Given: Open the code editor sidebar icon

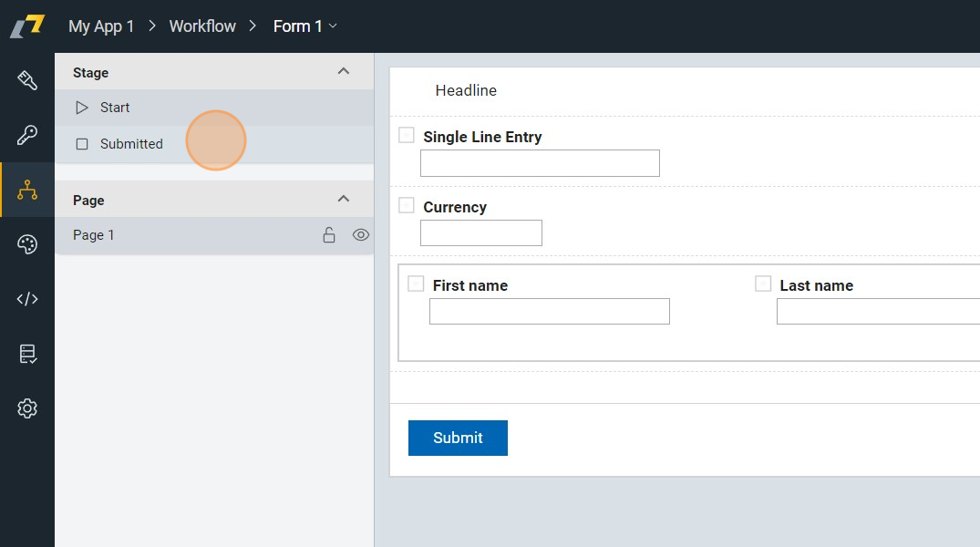Looking at the screenshot, I should (x=27, y=299).
